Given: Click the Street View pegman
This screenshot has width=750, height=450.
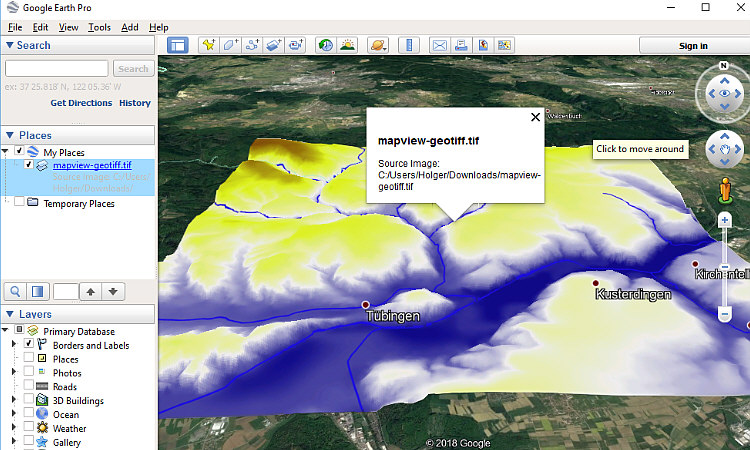Looking at the screenshot, I should click(725, 190).
